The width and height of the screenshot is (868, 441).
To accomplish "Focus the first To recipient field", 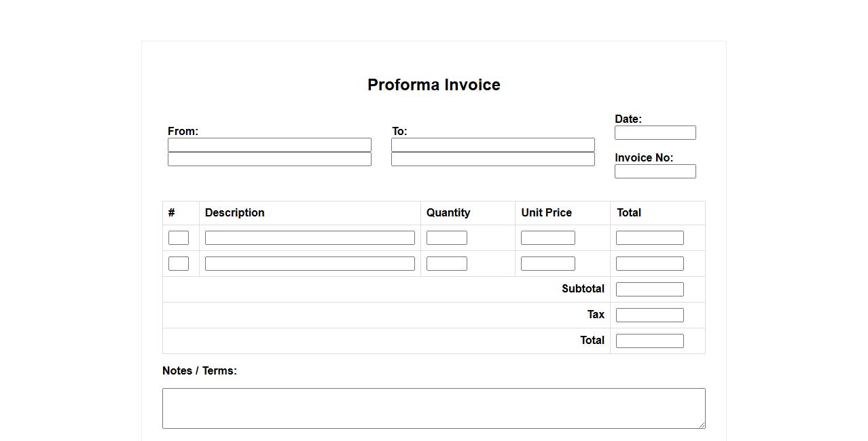I will pos(492,145).
